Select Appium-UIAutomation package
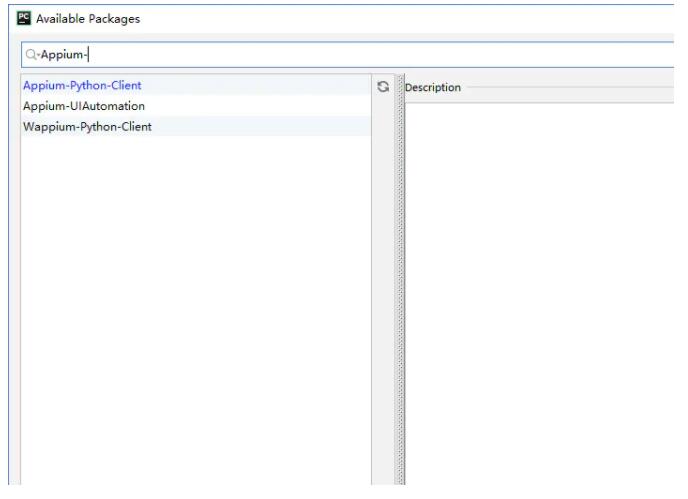688x499 pixels. tap(84, 106)
